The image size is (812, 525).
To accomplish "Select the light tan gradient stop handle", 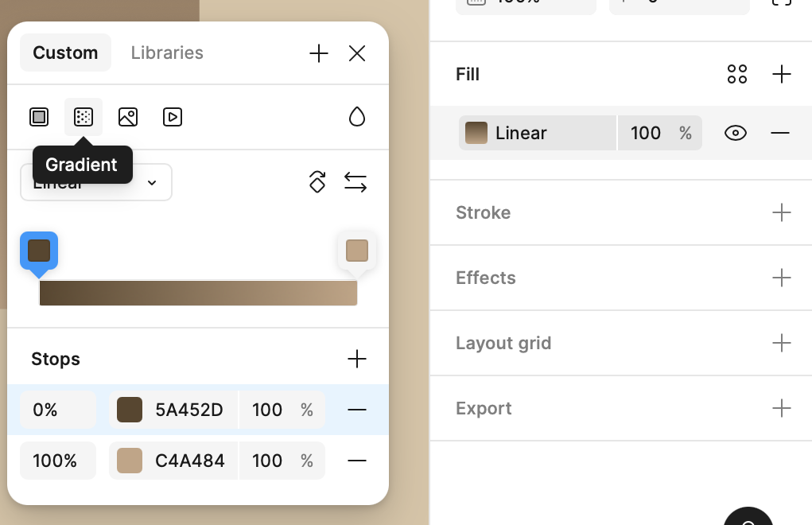I will pos(357,251).
